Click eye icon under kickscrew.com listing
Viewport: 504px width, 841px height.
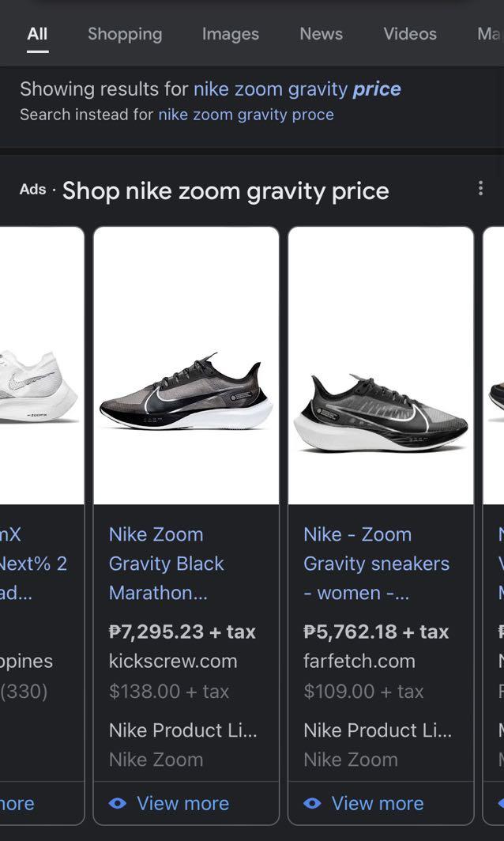pyautogui.click(x=118, y=803)
